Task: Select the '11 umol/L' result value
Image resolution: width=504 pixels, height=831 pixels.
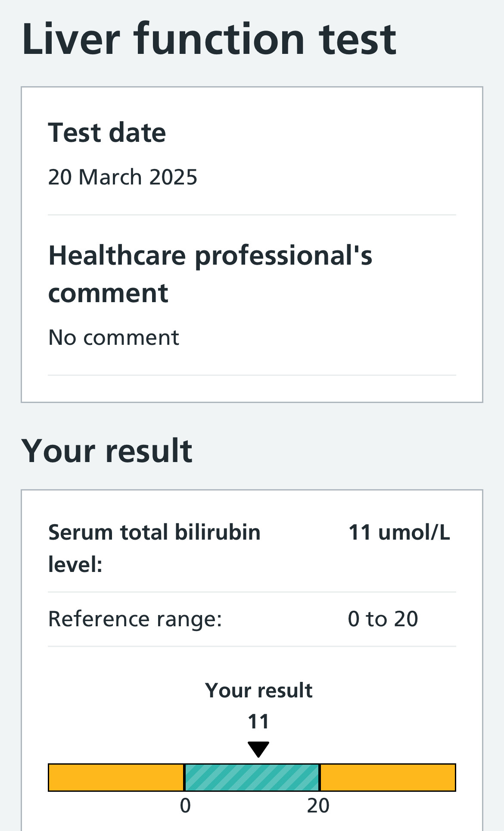Action: click(x=399, y=532)
